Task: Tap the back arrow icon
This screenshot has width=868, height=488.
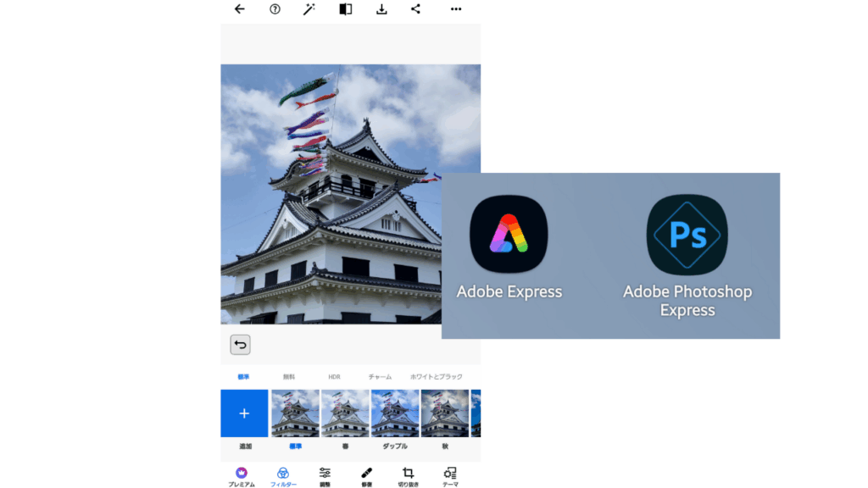Action: click(239, 8)
